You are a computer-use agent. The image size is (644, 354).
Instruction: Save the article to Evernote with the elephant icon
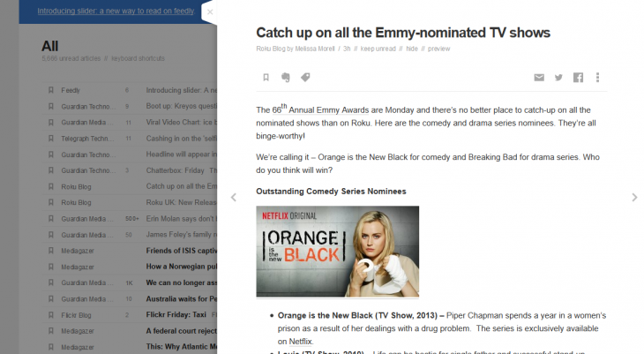(x=286, y=78)
